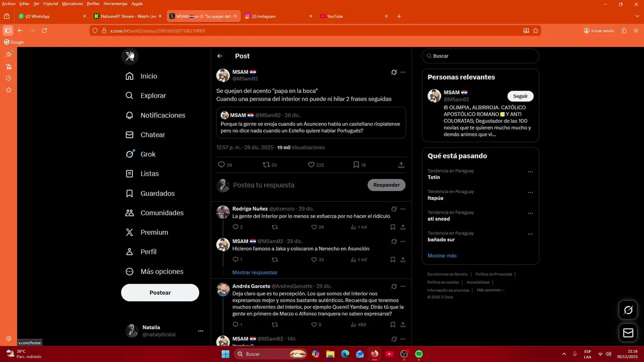Click Mostrar más in trends
The height and width of the screenshot is (362, 644).
tap(442, 255)
